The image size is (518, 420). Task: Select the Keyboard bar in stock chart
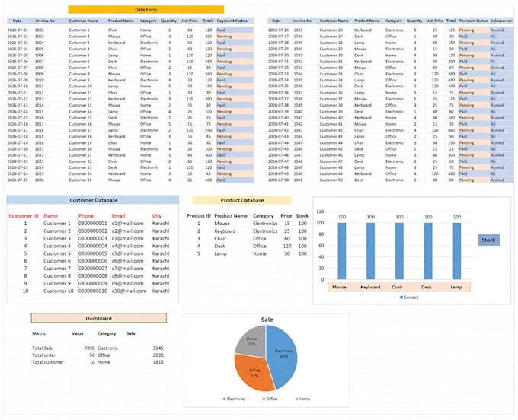[371, 251]
